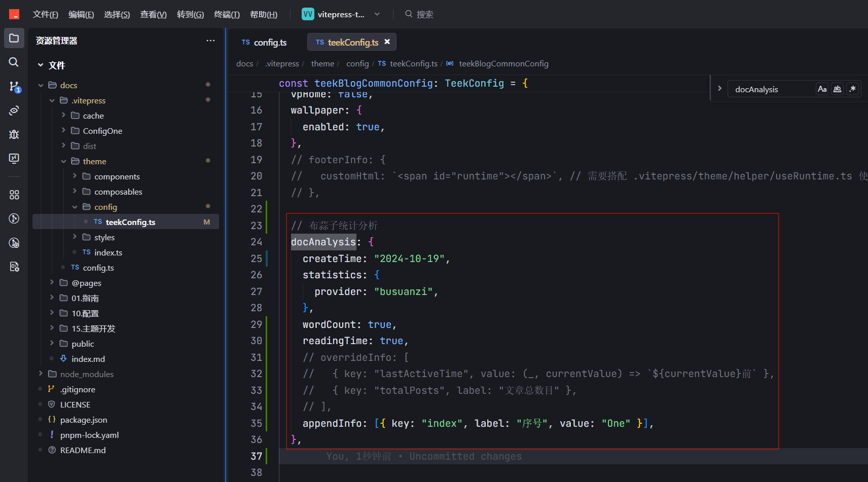Expand the @pages folder

tap(52, 283)
